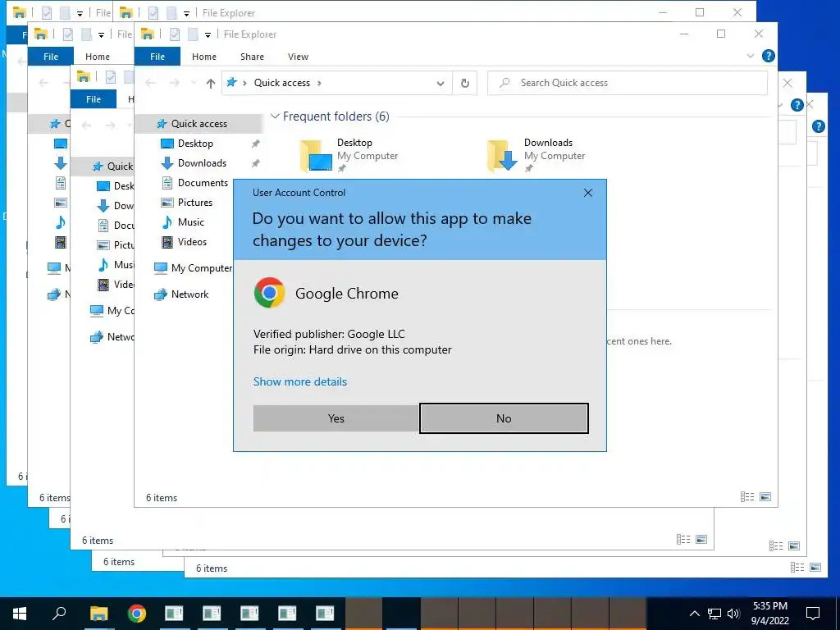Click details view icon in bottom Explorer window
This screenshot has width=840, height=630.
click(x=797, y=568)
